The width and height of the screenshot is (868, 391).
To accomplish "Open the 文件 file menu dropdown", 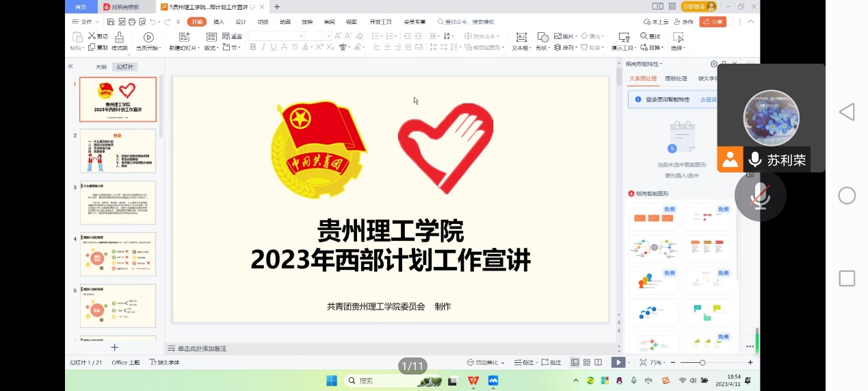I will click(86, 22).
